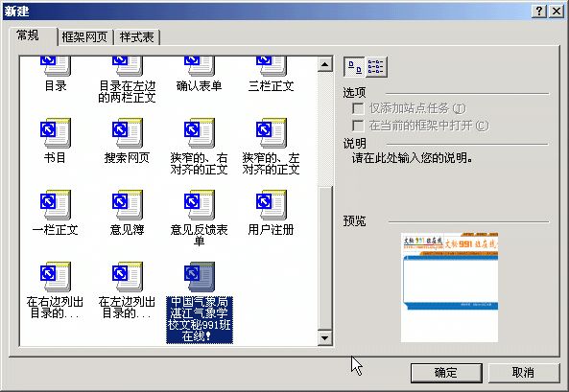Choose the 意见簿 template icon
Image resolution: width=569 pixels, height=392 pixels.
pyautogui.click(x=127, y=205)
